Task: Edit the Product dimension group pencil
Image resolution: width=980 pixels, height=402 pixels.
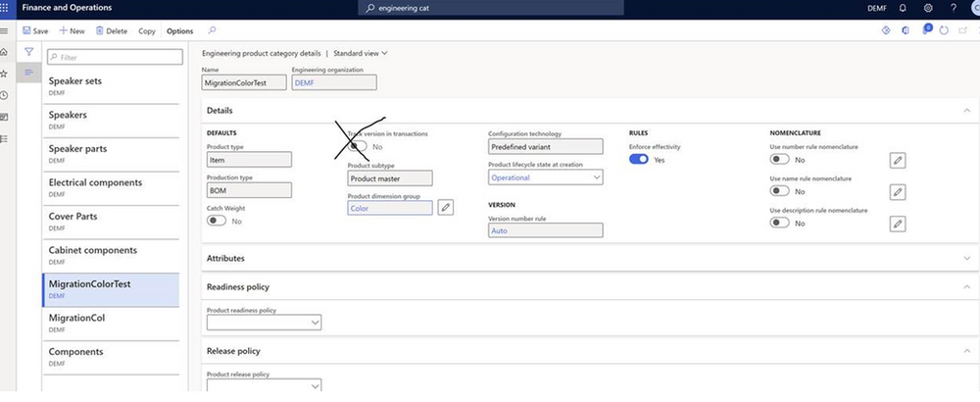Action: pos(446,208)
